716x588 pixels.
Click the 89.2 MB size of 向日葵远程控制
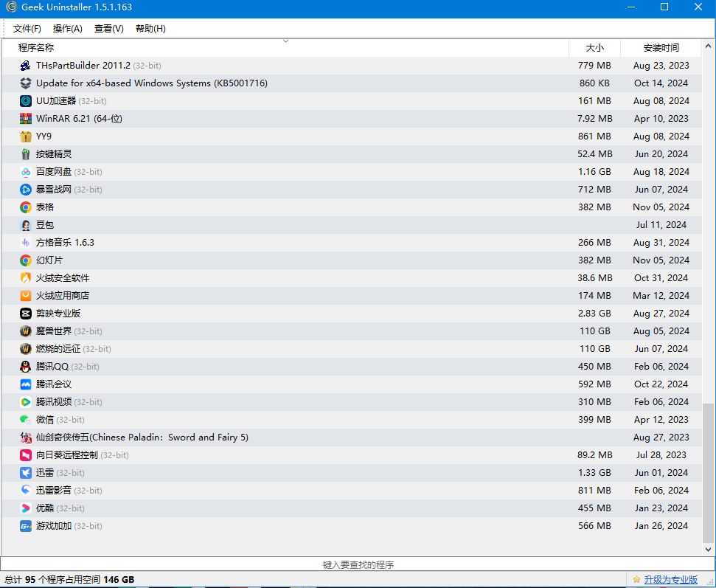(594, 455)
